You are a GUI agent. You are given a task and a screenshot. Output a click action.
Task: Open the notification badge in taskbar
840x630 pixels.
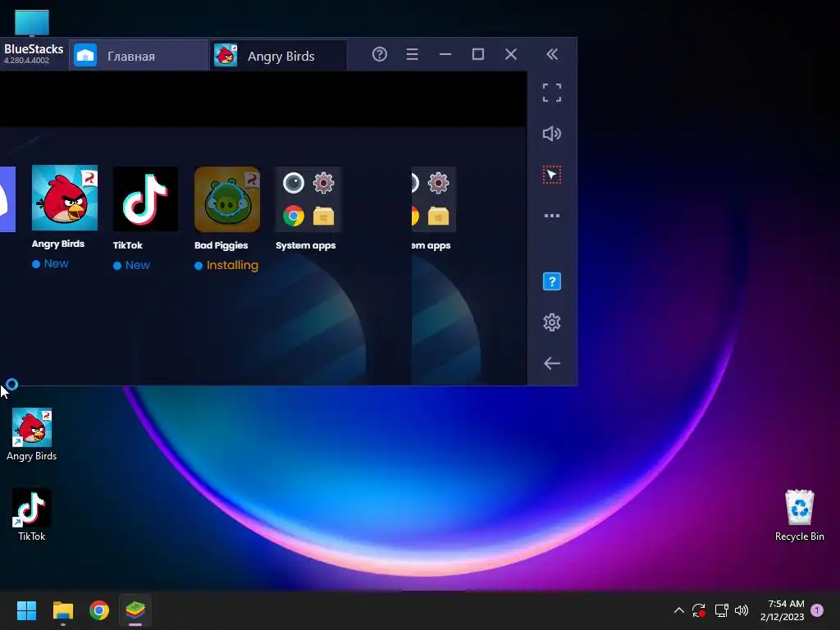click(x=817, y=610)
